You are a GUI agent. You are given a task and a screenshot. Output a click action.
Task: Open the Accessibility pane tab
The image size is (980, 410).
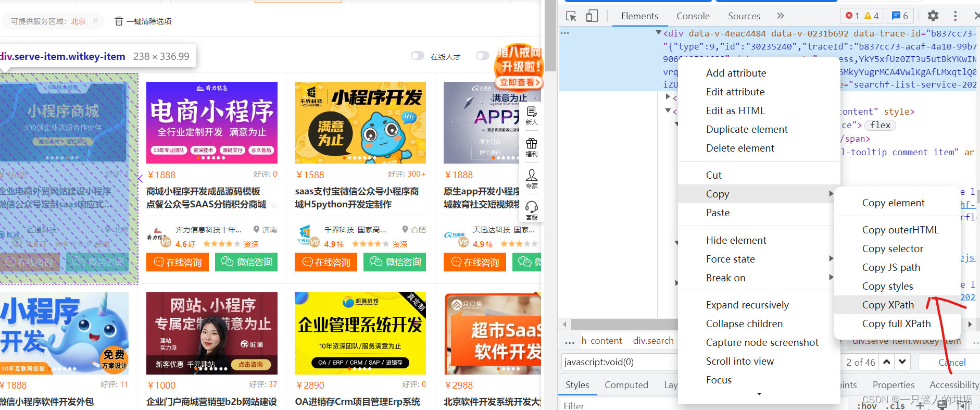954,384
